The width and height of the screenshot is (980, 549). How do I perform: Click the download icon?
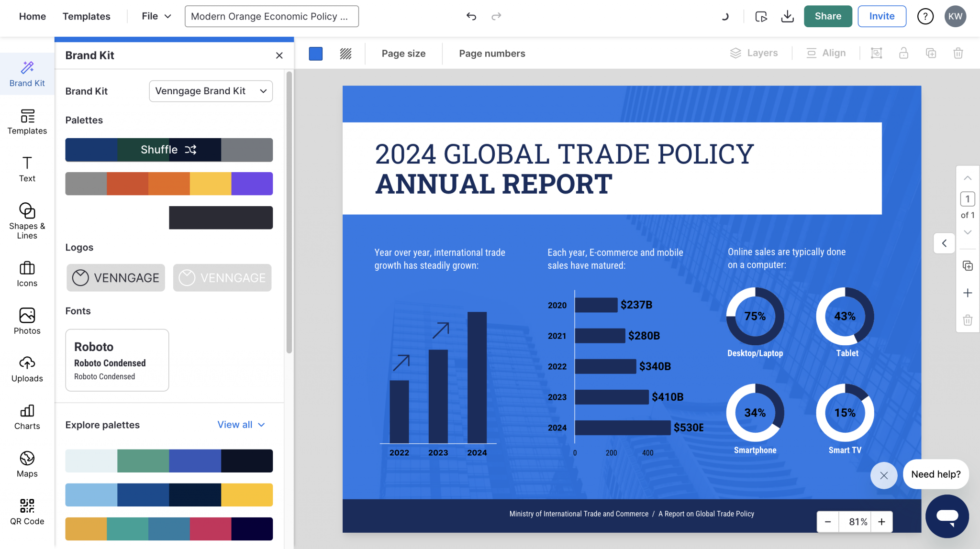point(787,16)
